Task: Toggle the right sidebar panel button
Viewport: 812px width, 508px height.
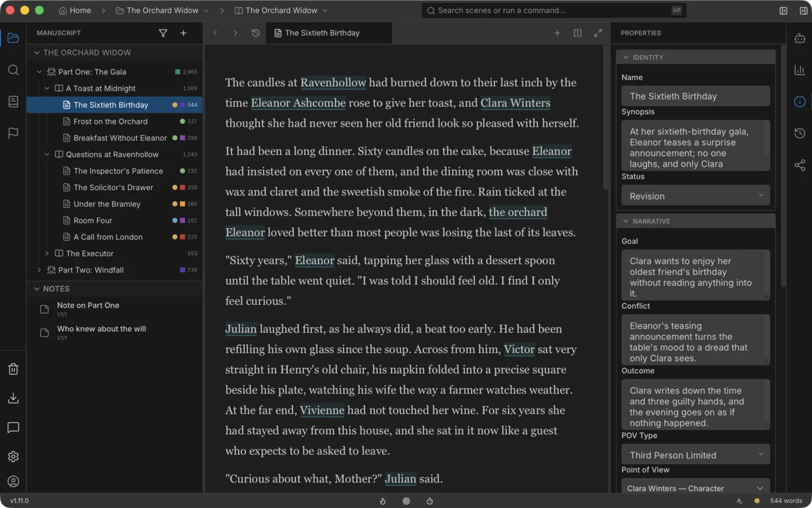Action: [x=803, y=11]
